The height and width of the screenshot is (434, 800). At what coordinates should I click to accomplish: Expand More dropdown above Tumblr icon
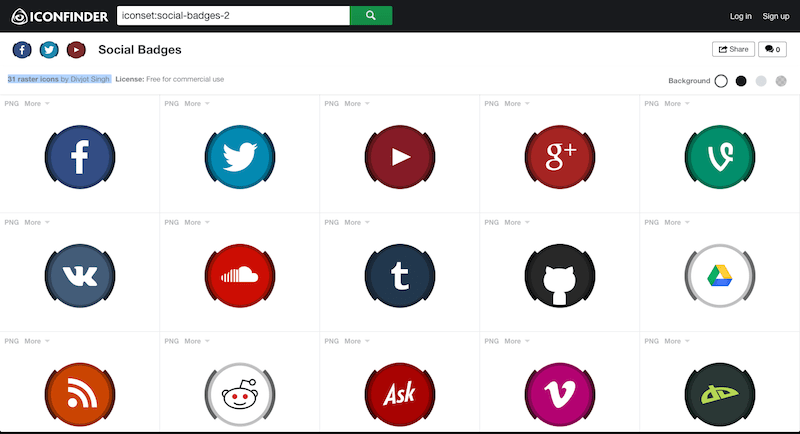356,222
